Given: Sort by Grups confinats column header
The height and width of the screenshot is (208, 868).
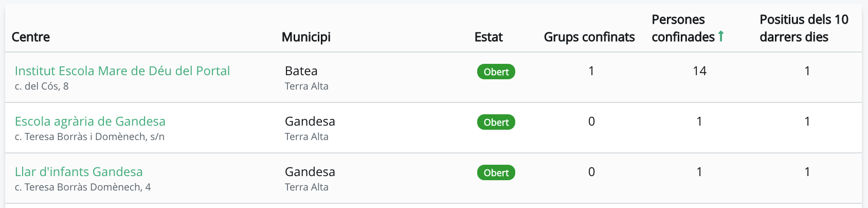Looking at the screenshot, I should tap(589, 37).
